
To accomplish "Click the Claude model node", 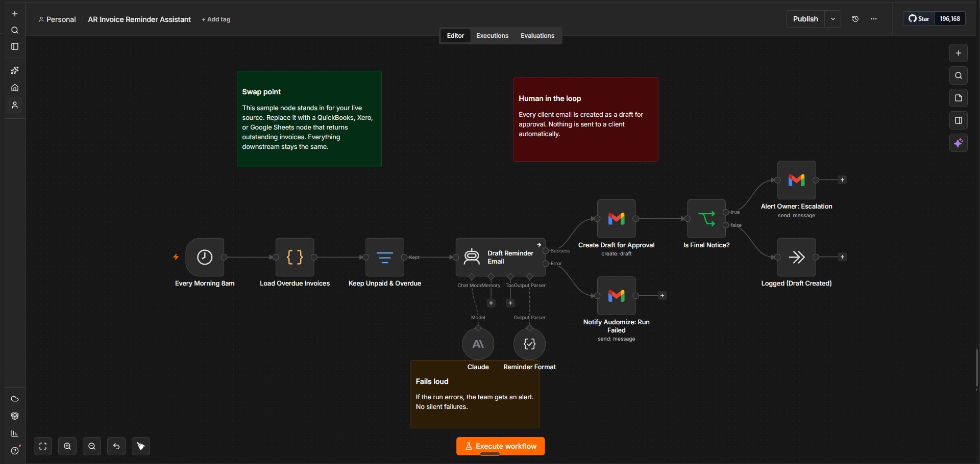I will click(478, 344).
